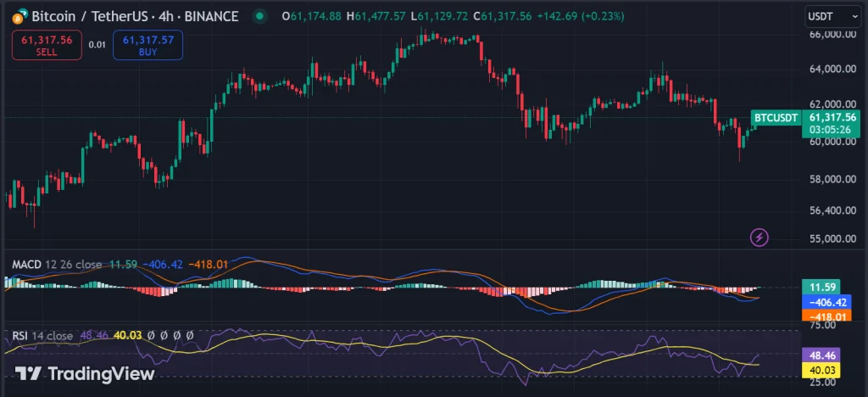This screenshot has width=868, height=397.
Task: Click the green 61,317.56 current price label
Action: click(832, 117)
